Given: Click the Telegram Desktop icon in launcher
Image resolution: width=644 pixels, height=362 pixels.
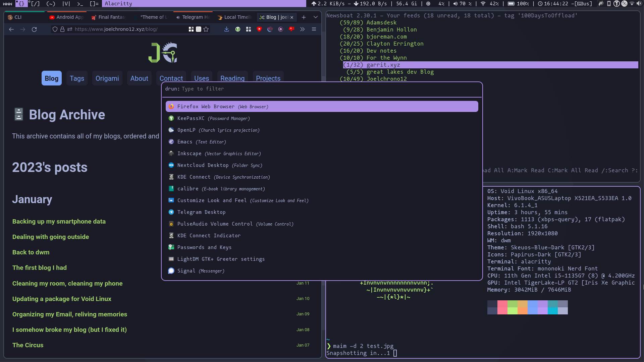Looking at the screenshot, I should (x=171, y=212).
